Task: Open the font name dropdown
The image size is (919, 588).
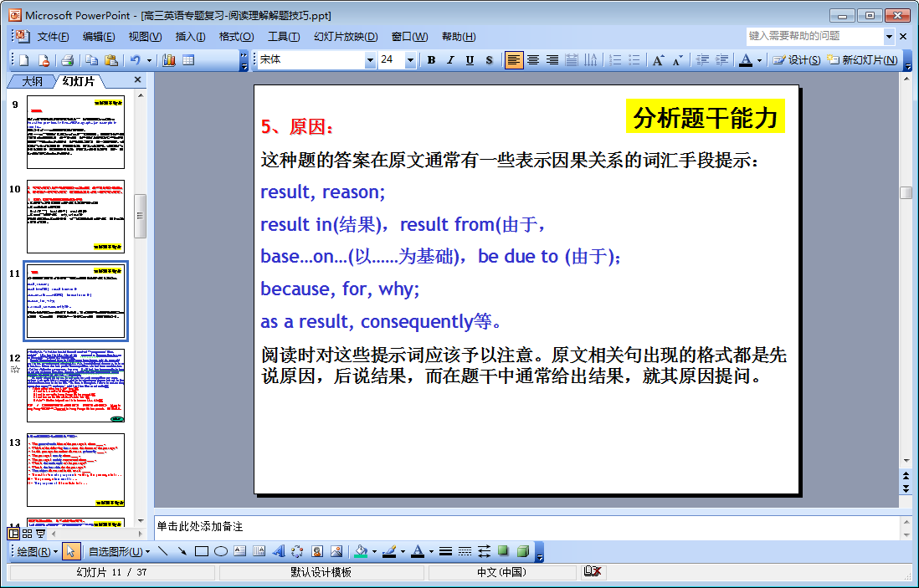Action: tap(370, 59)
